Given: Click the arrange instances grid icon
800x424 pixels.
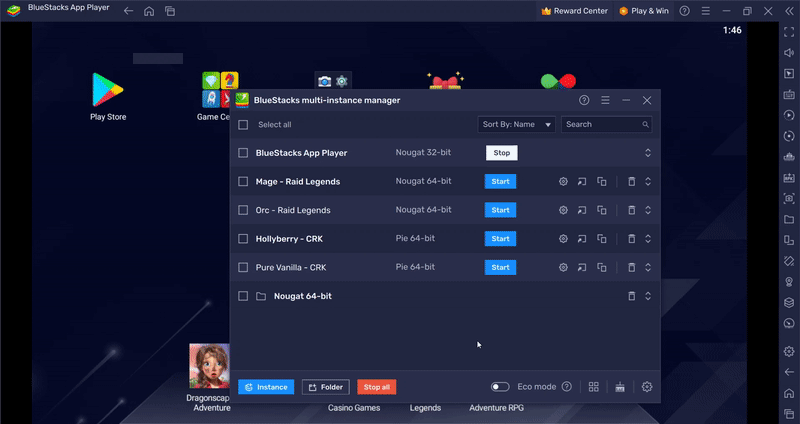Looking at the screenshot, I should tap(594, 387).
